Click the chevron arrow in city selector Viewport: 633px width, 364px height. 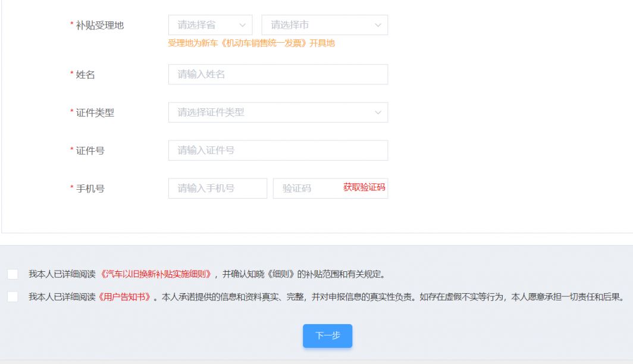coord(378,25)
